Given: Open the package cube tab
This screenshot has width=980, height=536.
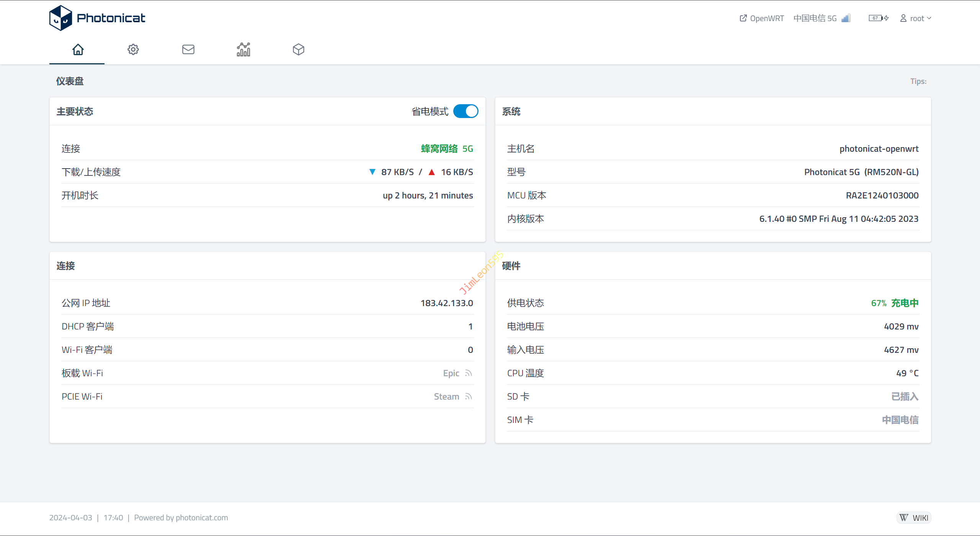Looking at the screenshot, I should (x=298, y=49).
